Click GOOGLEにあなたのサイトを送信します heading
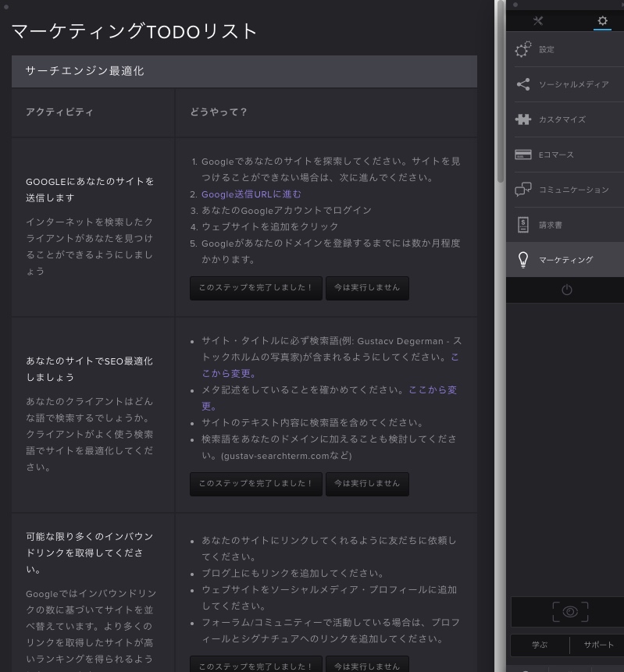 (x=90, y=190)
